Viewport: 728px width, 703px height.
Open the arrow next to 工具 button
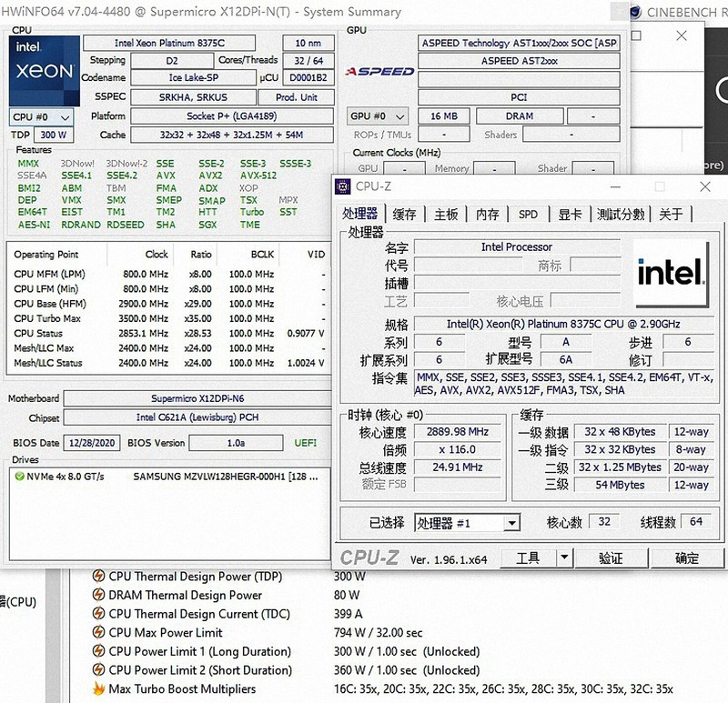[564, 557]
